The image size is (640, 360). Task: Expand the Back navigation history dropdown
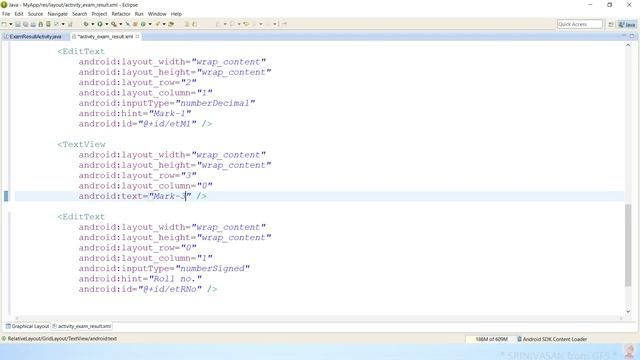(261, 24)
